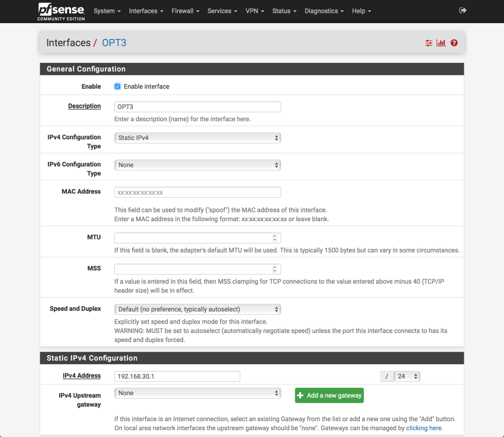504x437 pixels.
Task: Click the 'Enable interface' label text
Action: pos(147,86)
